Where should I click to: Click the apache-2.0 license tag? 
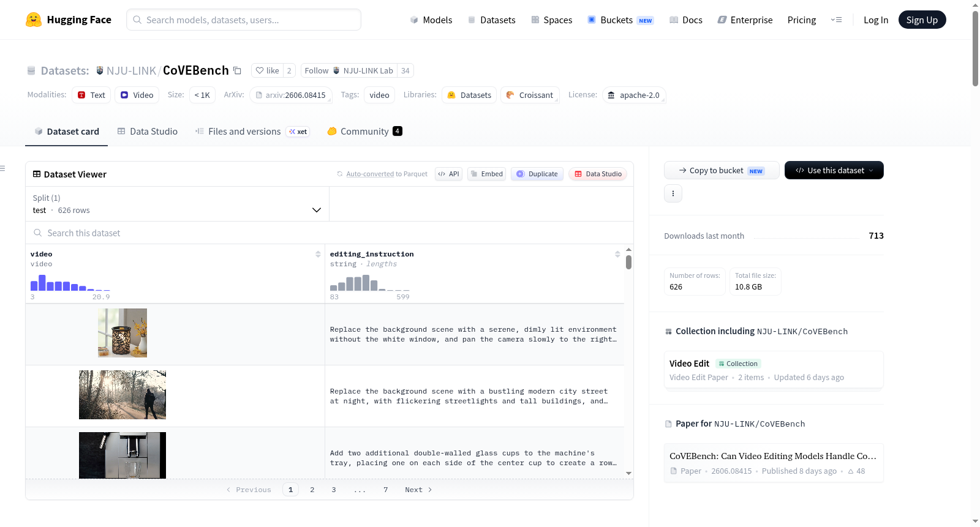coord(634,95)
